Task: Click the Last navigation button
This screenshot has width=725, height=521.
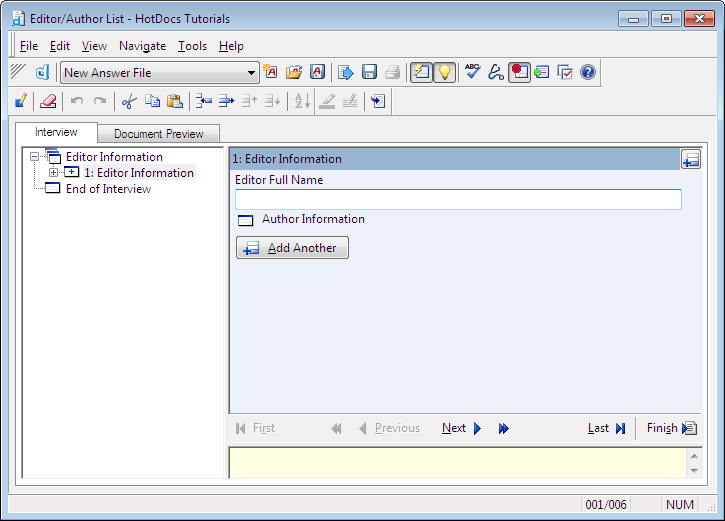Action: (607, 429)
